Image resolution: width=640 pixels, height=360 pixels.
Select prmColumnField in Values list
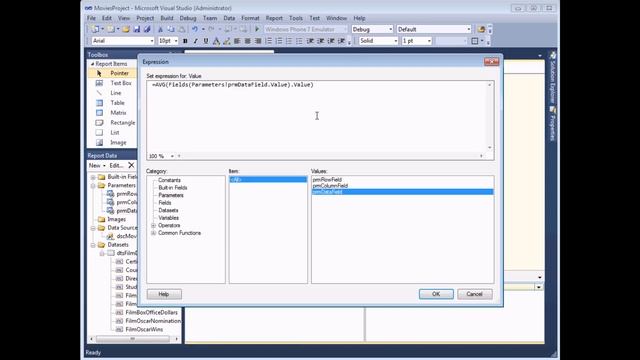tap(330, 186)
